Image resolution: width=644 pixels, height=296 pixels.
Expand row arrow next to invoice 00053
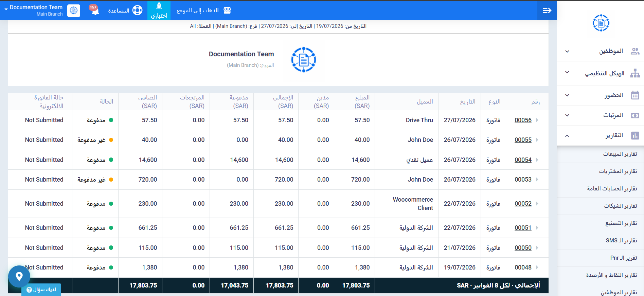[537, 180]
